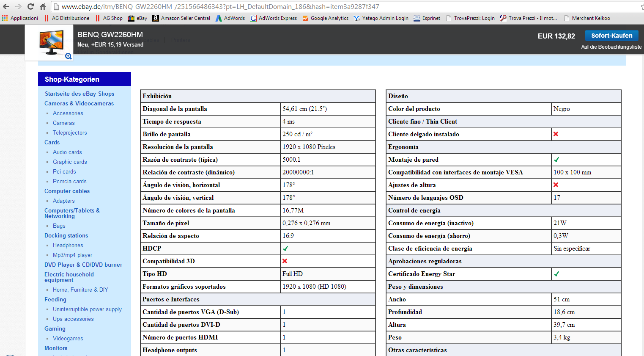Open the Applicazioni apps shortcut
This screenshot has height=356, width=644.
[x=20, y=18]
